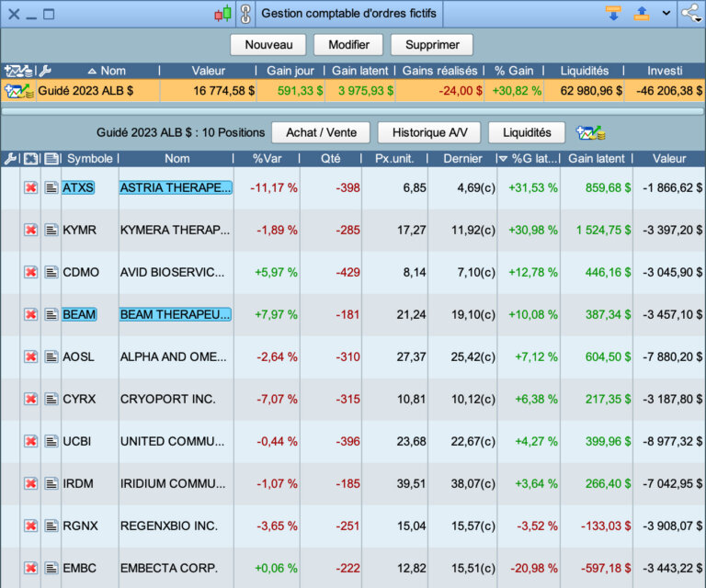
Task: Open notes for KYMR position
Action: coord(51,230)
